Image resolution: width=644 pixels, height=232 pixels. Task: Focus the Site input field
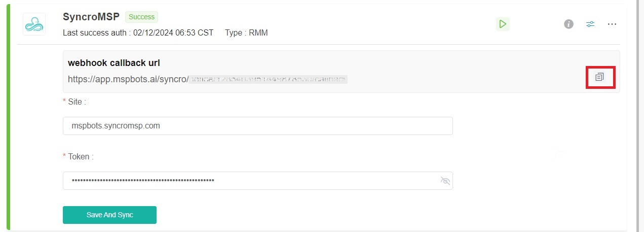[257, 126]
